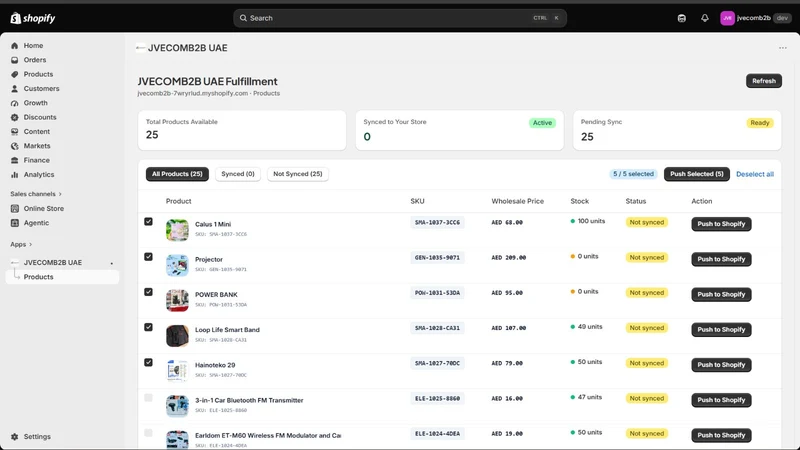Open the notifications bell icon
Image resolution: width=800 pixels, height=450 pixels.
point(705,18)
